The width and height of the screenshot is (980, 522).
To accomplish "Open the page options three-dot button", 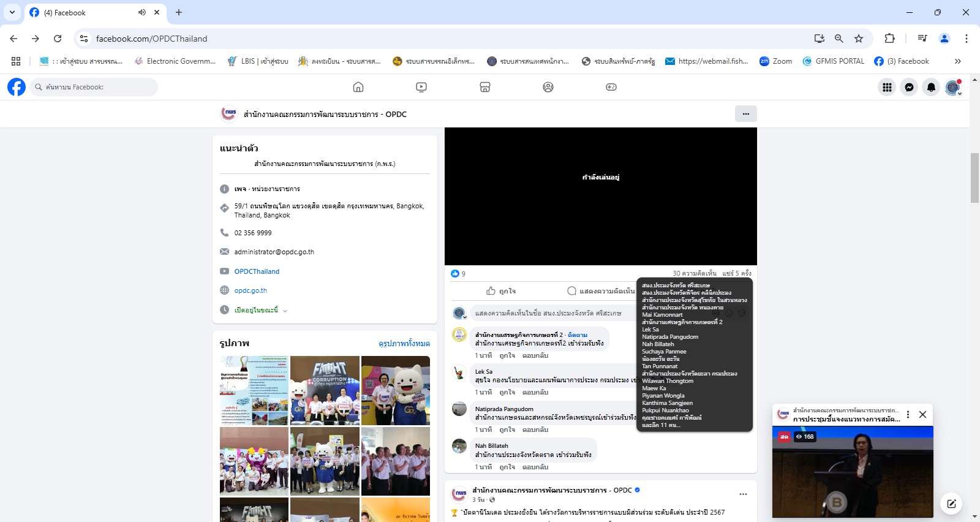I will click(x=745, y=113).
